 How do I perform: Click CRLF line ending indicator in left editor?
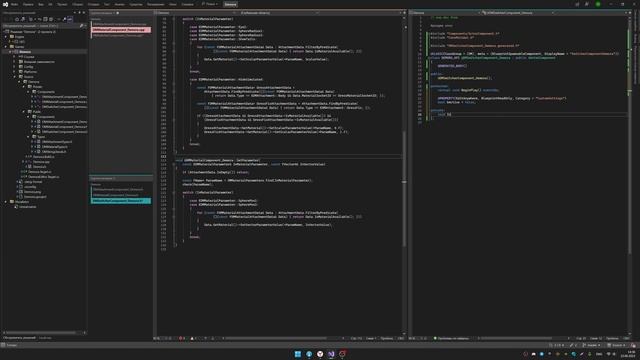pos(400,338)
